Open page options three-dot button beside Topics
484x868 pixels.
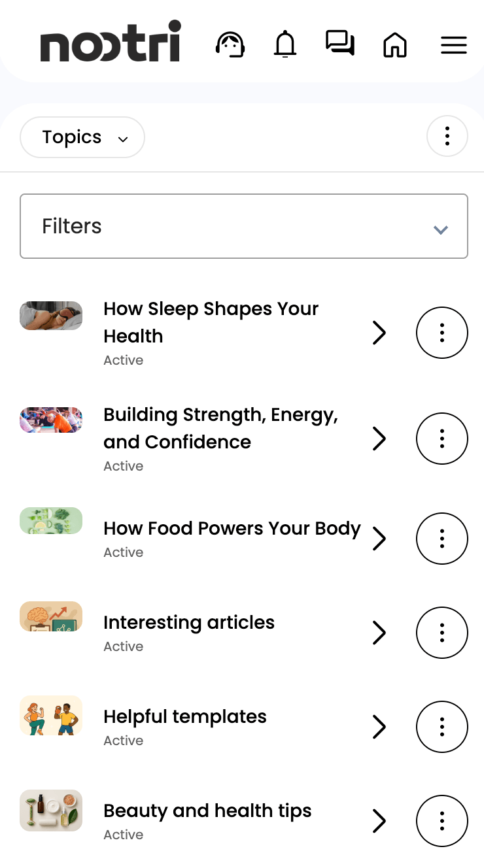(x=447, y=137)
